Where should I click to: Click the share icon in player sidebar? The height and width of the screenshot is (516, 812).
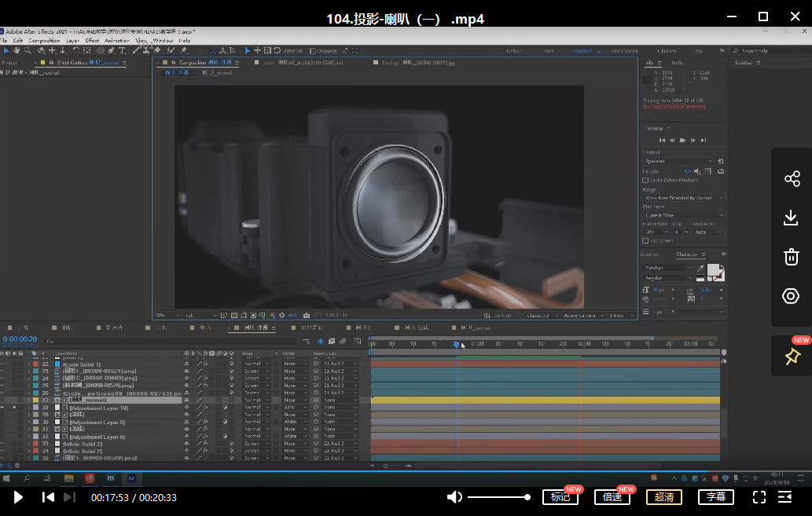792,178
